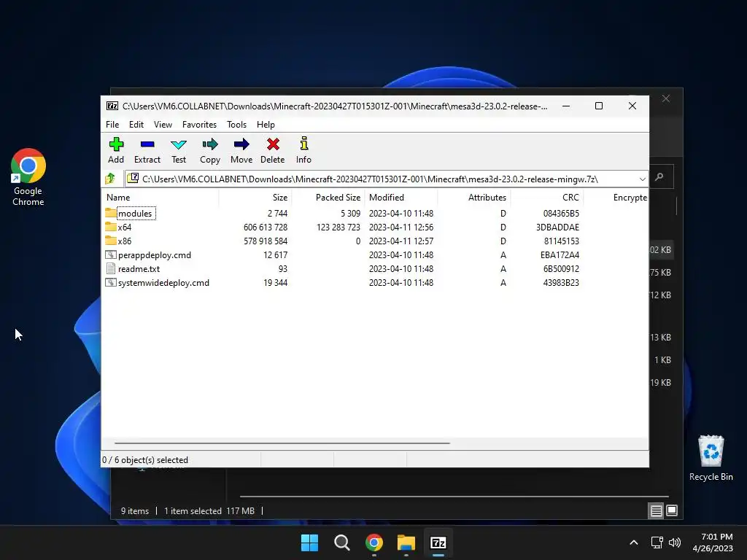Select the x64 folder icon
This screenshot has width=747, height=560.
tap(111, 227)
